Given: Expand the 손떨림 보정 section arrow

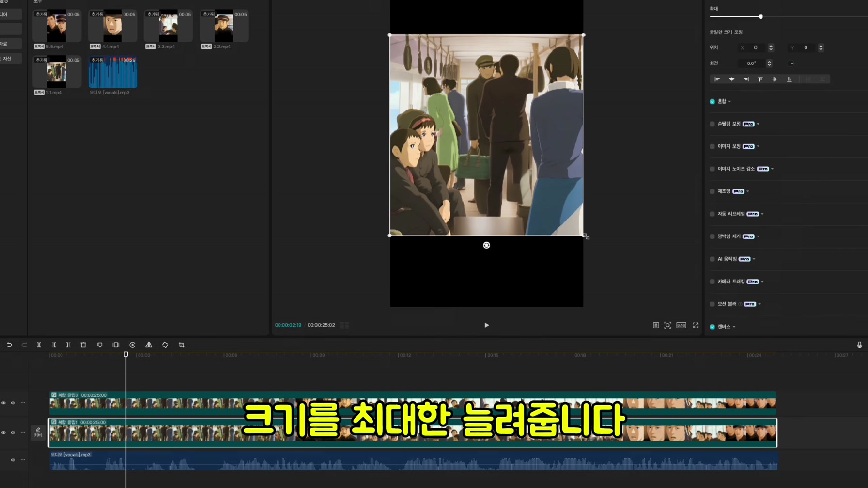Looking at the screenshot, I should click(758, 124).
